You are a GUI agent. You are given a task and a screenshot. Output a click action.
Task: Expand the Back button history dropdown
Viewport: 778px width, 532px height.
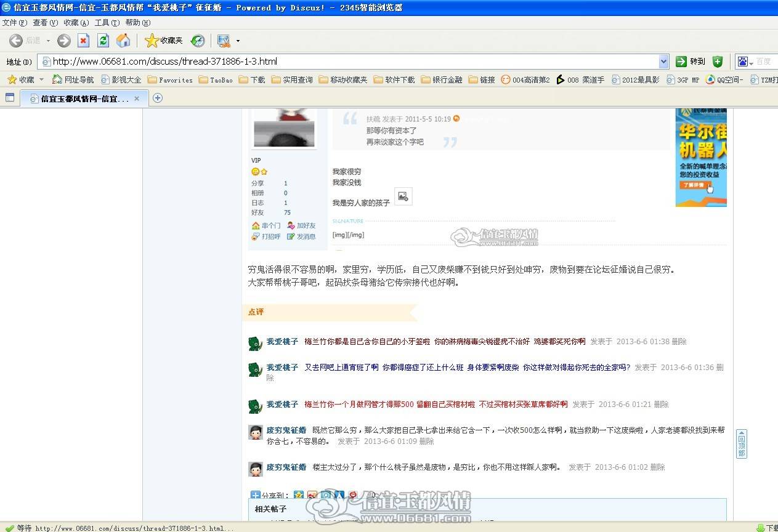click(x=48, y=41)
